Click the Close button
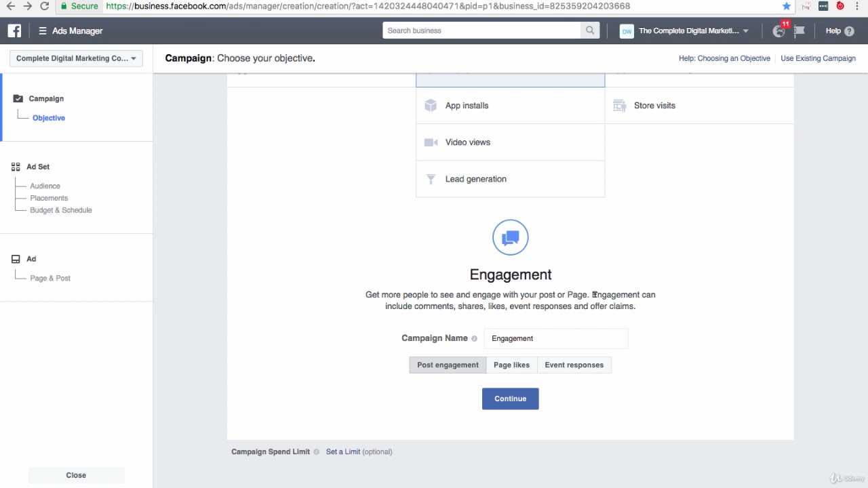Screen dimensions: 868x488 (x=76, y=475)
